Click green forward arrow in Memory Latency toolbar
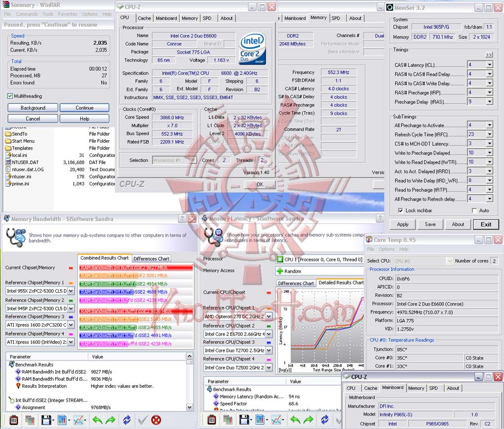 tap(308, 420)
